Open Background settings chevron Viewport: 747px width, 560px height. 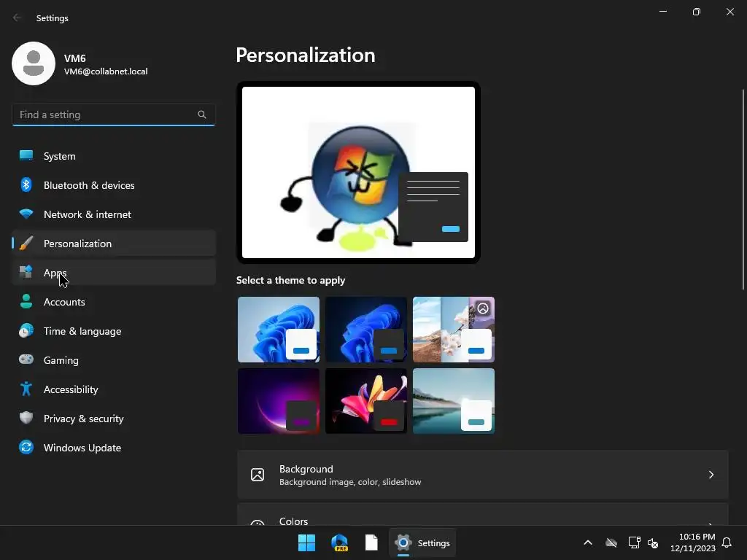(711, 474)
